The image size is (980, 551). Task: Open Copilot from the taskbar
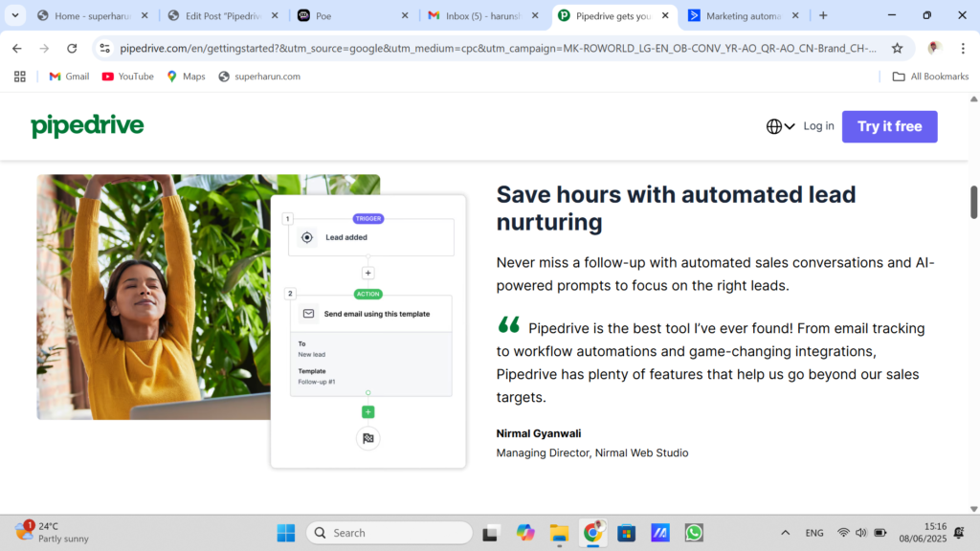525,533
